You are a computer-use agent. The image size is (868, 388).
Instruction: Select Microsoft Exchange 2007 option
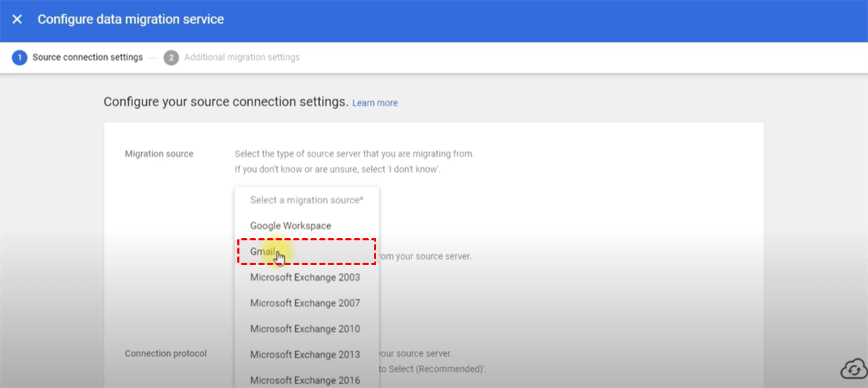pyautogui.click(x=306, y=303)
